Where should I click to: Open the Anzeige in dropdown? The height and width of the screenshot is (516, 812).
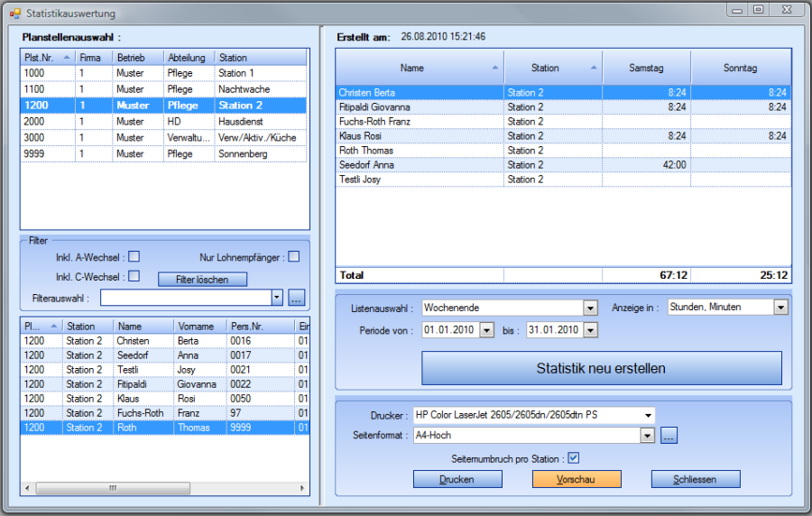tap(780, 308)
